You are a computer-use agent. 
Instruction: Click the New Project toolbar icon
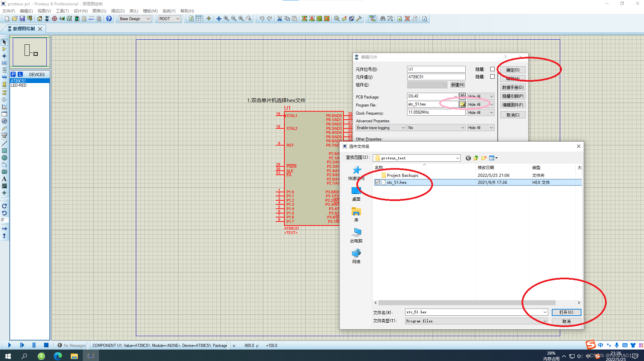7,19
